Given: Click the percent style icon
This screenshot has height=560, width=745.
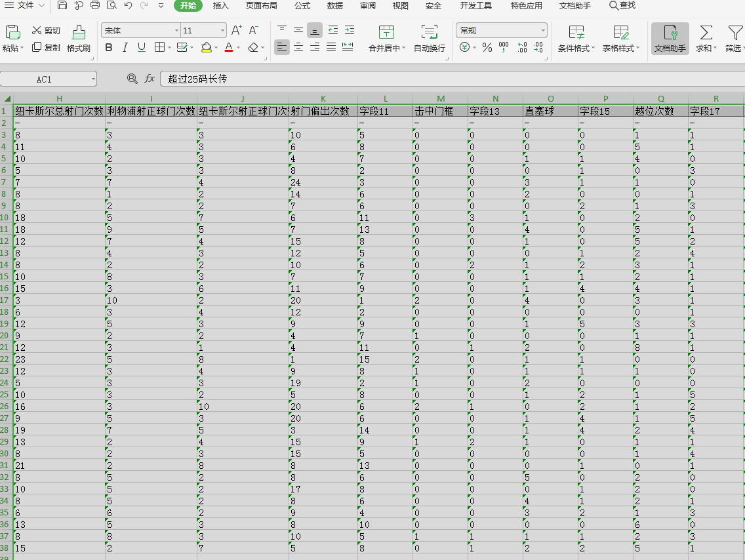Looking at the screenshot, I should pos(487,47).
